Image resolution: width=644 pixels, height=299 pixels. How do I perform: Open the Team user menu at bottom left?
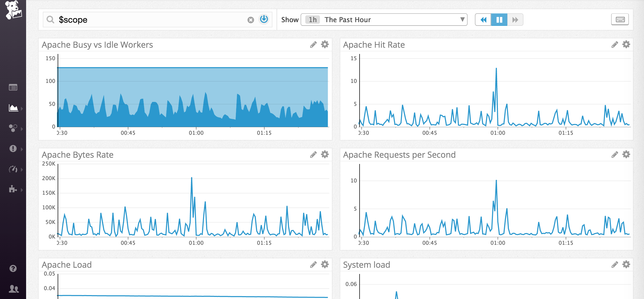pos(13,289)
